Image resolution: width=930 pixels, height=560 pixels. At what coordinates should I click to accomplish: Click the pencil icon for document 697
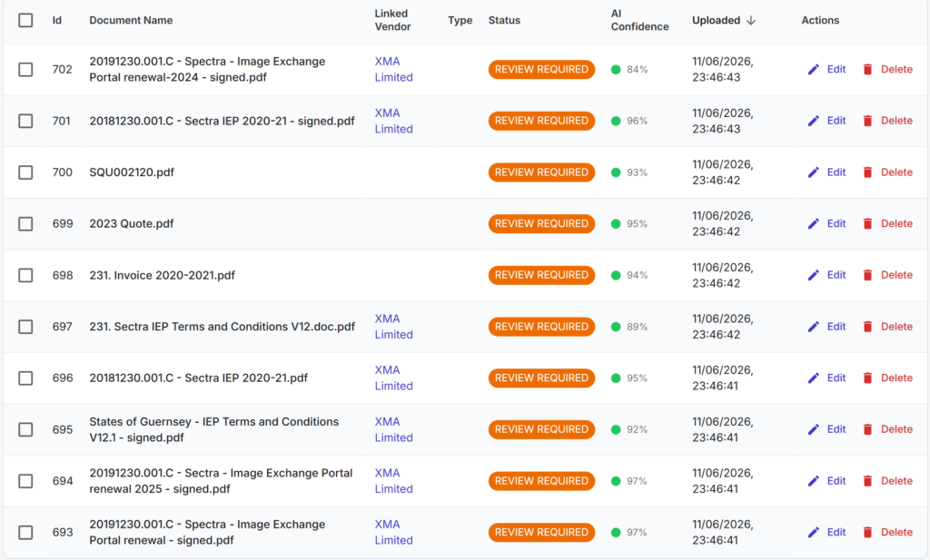click(813, 327)
